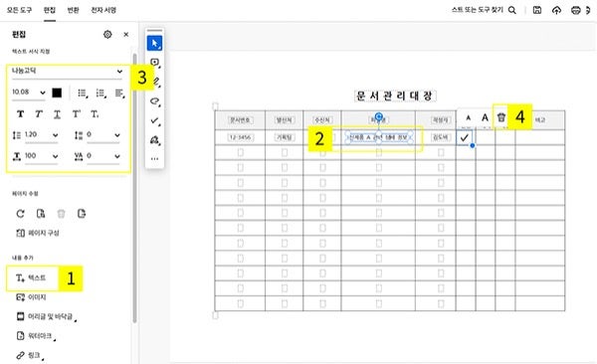This screenshot has height=364, width=597.
Task: Open the 모든 도구 tab
Action: 19,10
